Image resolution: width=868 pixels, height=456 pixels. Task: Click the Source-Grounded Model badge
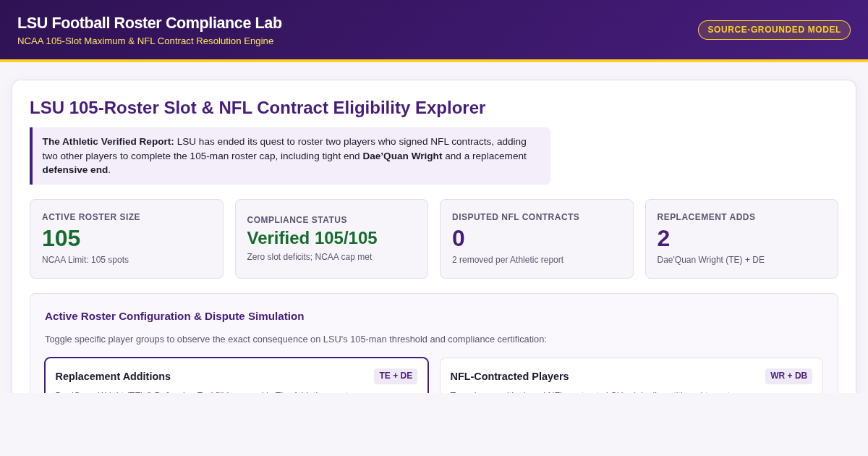(774, 30)
